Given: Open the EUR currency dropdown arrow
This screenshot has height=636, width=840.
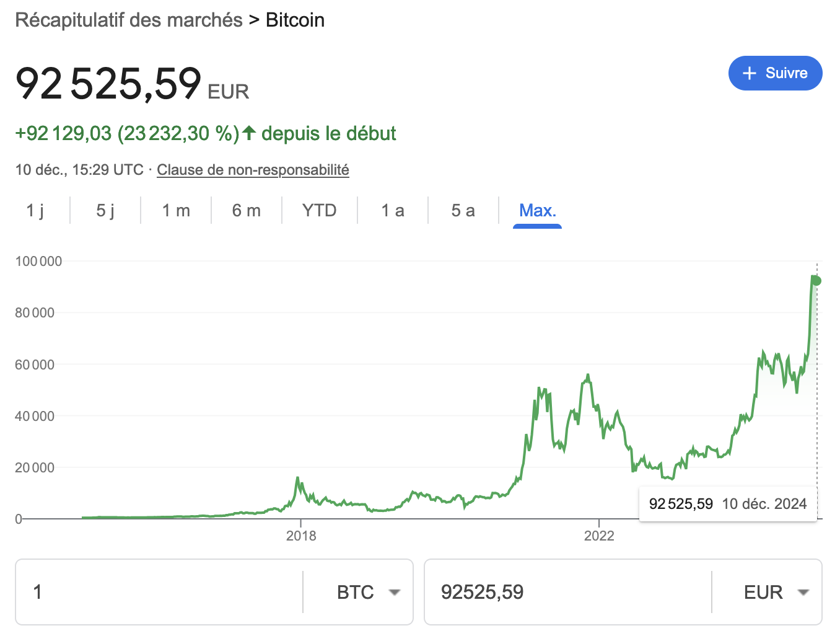Looking at the screenshot, I should coord(803,593).
